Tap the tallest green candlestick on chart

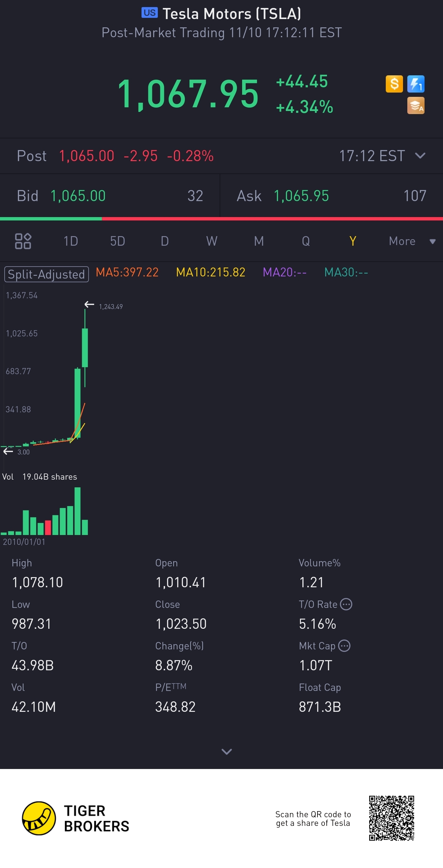pyautogui.click(x=78, y=403)
